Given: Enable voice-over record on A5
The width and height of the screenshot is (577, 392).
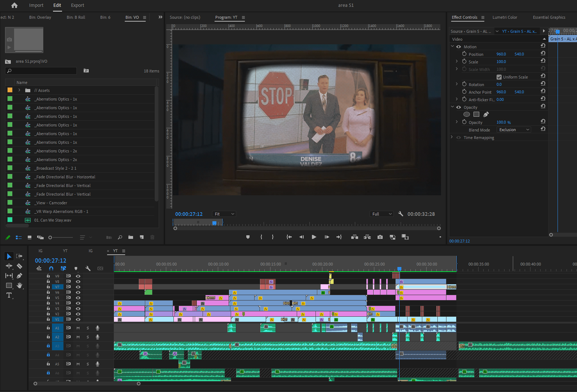Looking at the screenshot, I should [97, 364].
